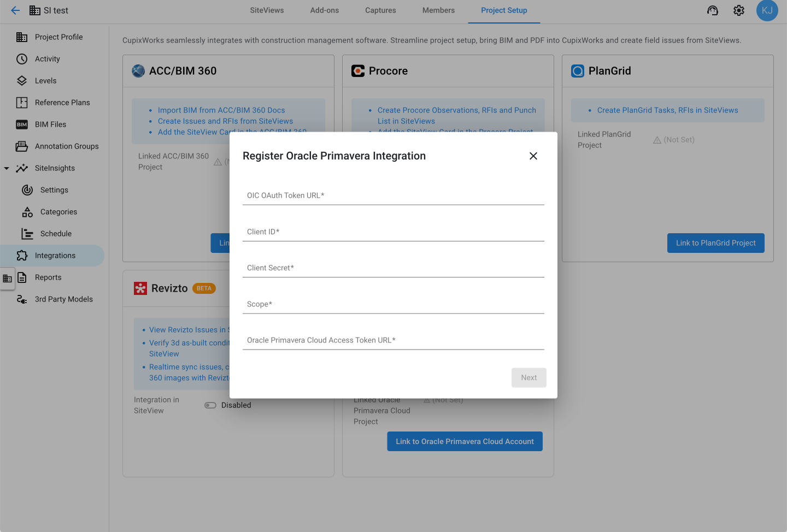Click the Categories shapes icon
Viewport: 787px width, 532px height.
tap(27, 212)
